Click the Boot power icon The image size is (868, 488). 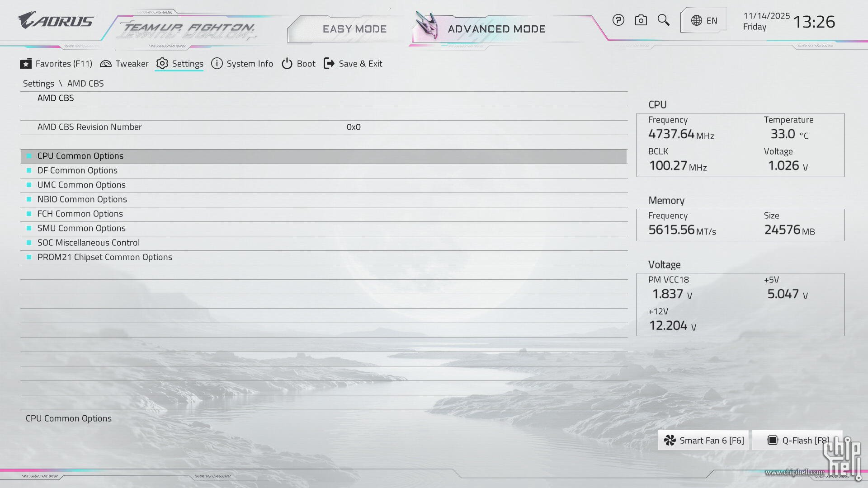(x=287, y=64)
